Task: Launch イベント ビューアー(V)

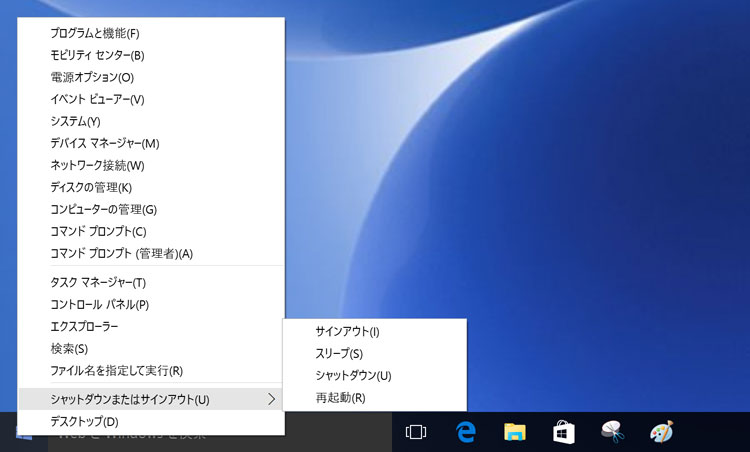Action: tap(151, 99)
